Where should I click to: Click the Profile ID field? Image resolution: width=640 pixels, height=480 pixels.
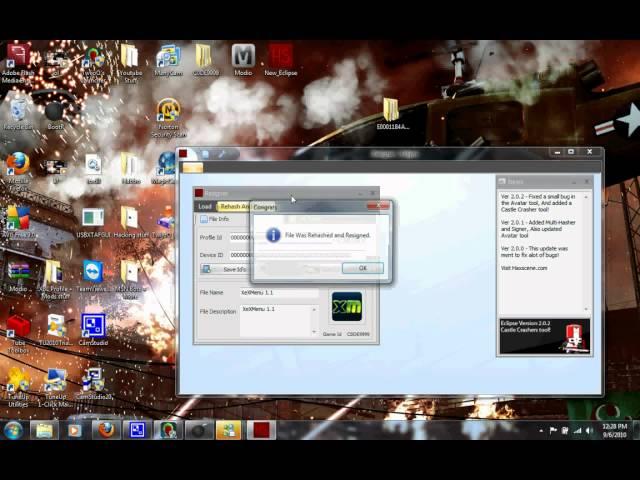click(x=241, y=238)
